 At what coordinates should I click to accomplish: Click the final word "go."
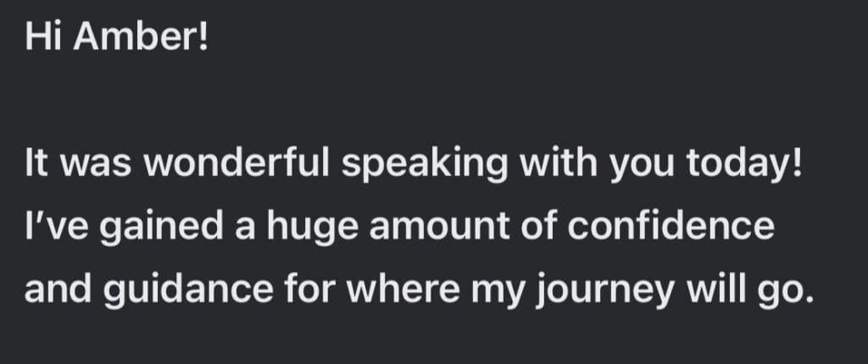click(779, 293)
